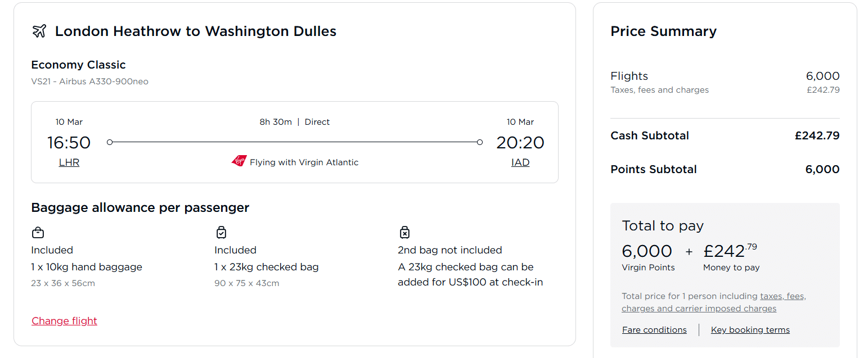Click the Flying with Virgin Atlantic label
This screenshot has width=868, height=358.
pyautogui.click(x=304, y=162)
